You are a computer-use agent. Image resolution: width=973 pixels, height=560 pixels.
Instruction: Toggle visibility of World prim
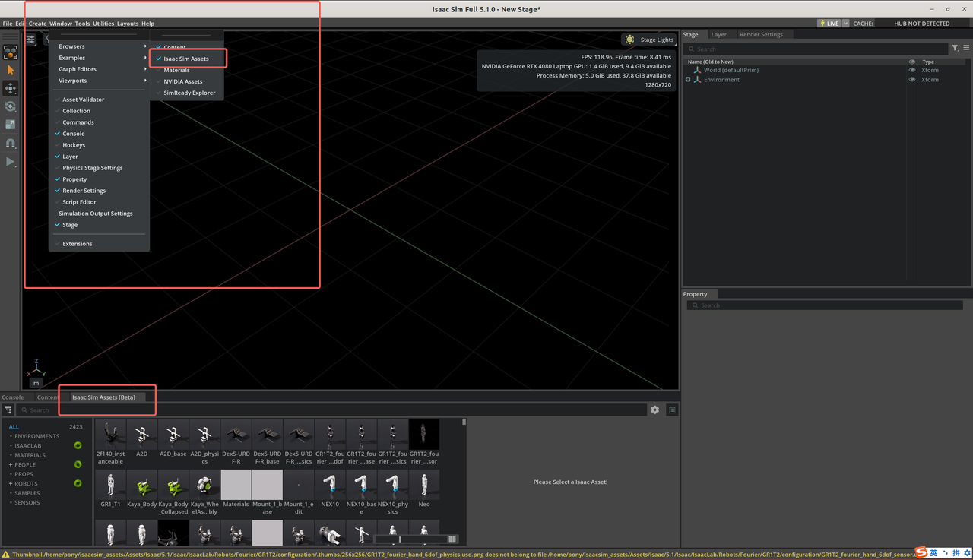pos(912,70)
